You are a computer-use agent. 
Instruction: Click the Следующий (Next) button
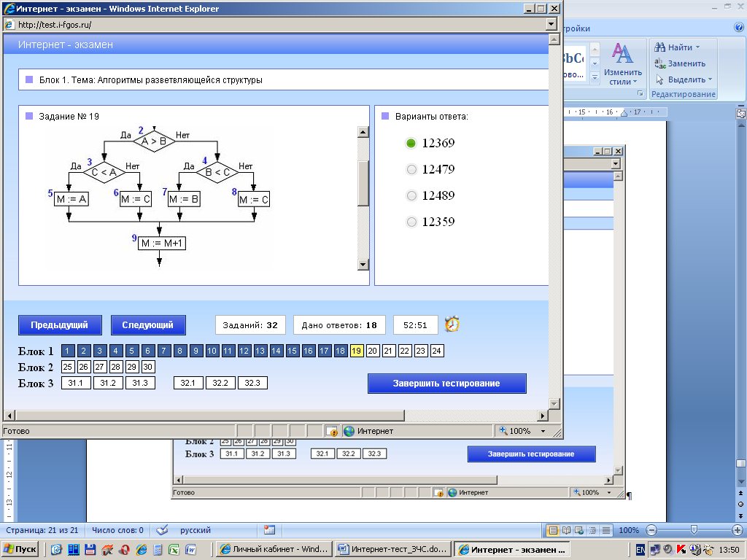(x=148, y=325)
